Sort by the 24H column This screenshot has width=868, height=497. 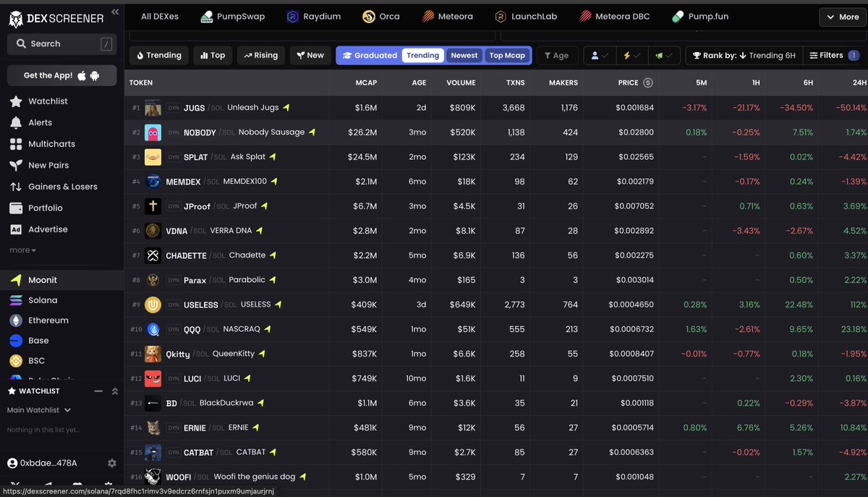[860, 82]
